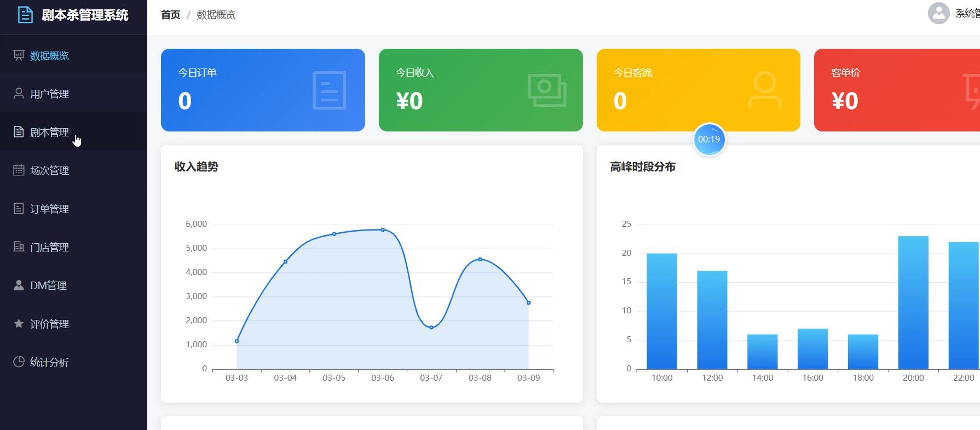Click the 10:00 bar in 高峰时段分布

(662, 311)
